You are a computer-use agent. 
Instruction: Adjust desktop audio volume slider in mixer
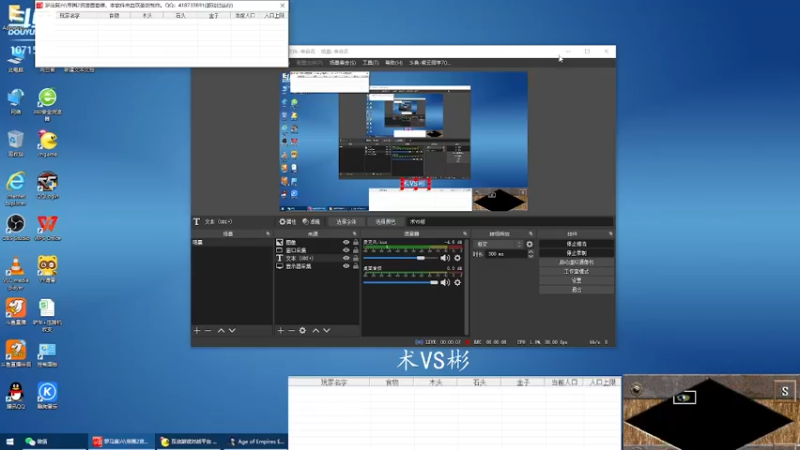pyautogui.click(x=401, y=282)
